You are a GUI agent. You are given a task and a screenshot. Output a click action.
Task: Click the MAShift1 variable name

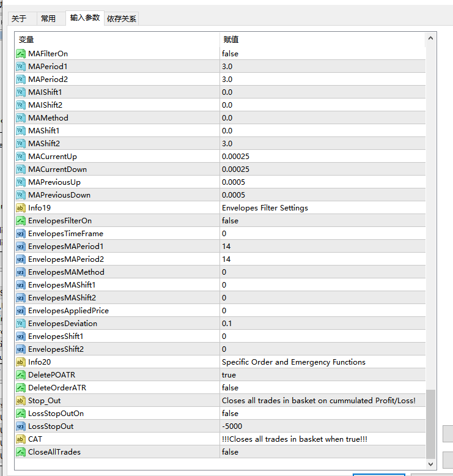point(43,130)
